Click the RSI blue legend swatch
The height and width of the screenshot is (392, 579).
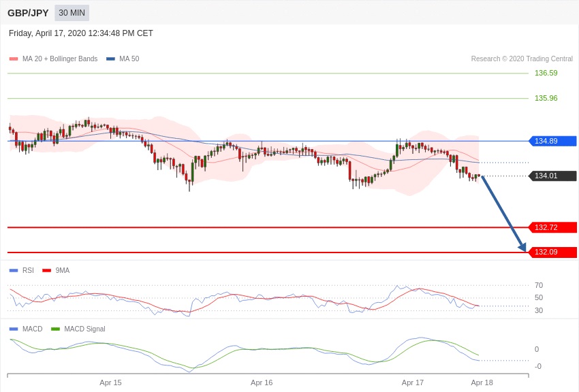point(14,270)
